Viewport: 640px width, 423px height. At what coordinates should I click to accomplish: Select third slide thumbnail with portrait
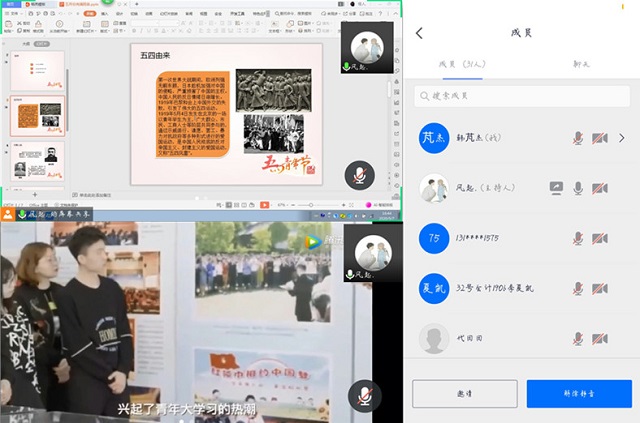coord(37,162)
